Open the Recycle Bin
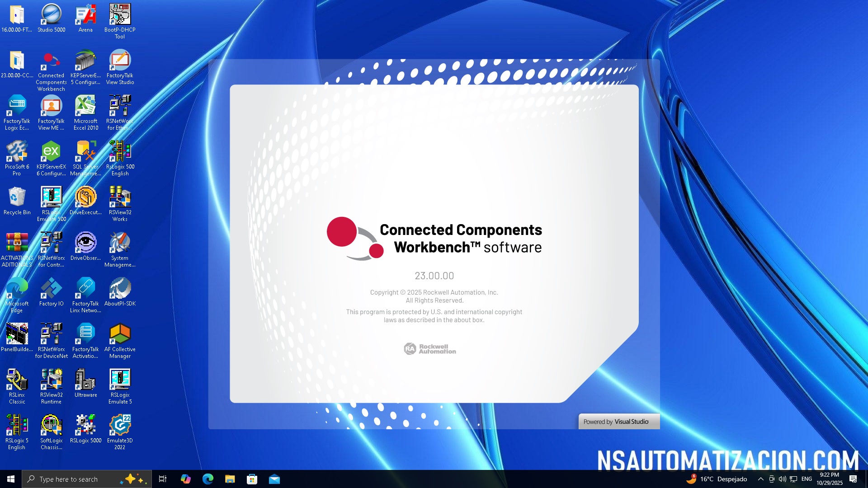 click(x=17, y=198)
